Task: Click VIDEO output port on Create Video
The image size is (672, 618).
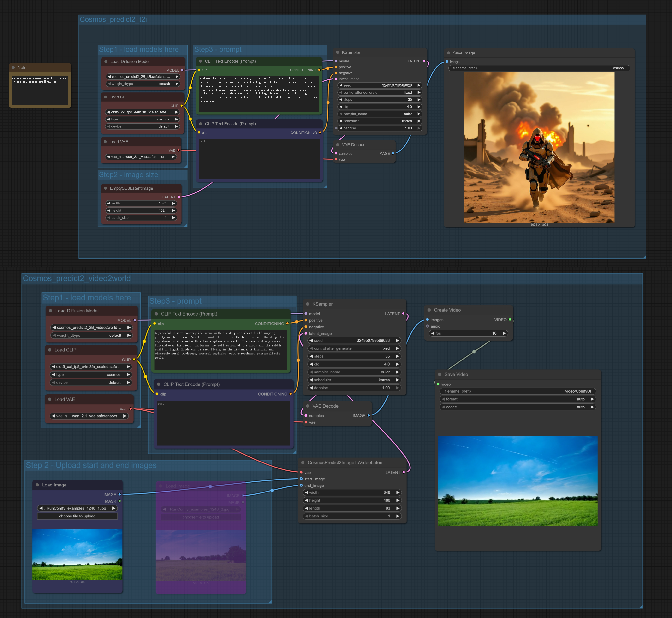Action: (x=510, y=320)
